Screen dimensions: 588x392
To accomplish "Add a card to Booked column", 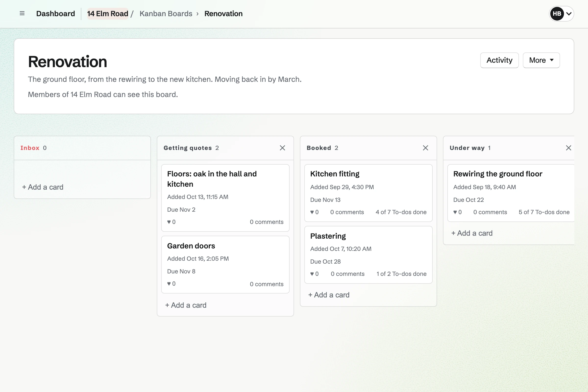I will (329, 295).
